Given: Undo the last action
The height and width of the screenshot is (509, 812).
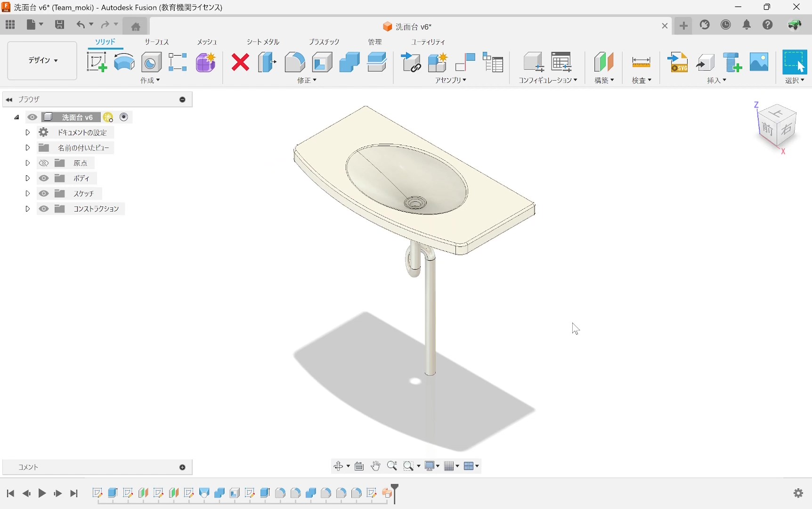Looking at the screenshot, I should pyautogui.click(x=81, y=25).
